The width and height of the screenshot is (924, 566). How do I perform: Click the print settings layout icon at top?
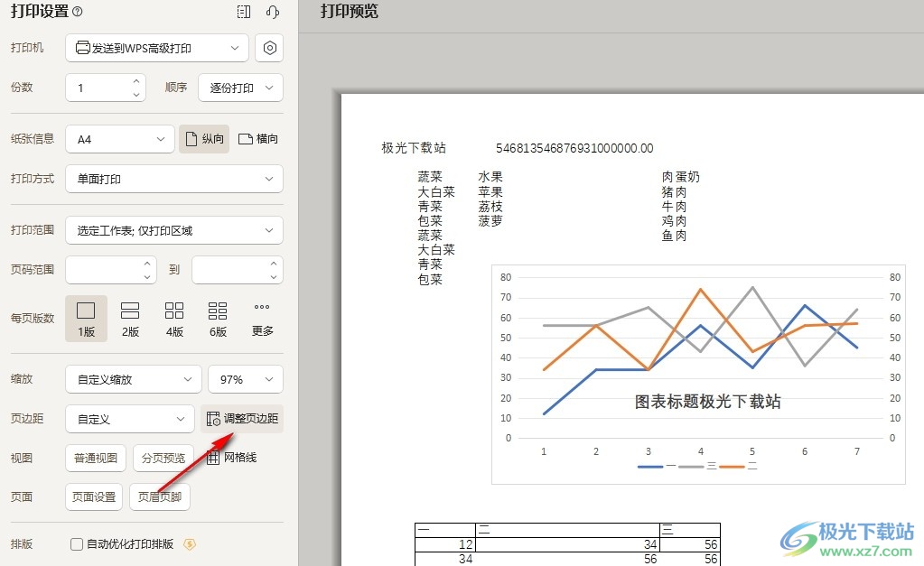[243, 12]
